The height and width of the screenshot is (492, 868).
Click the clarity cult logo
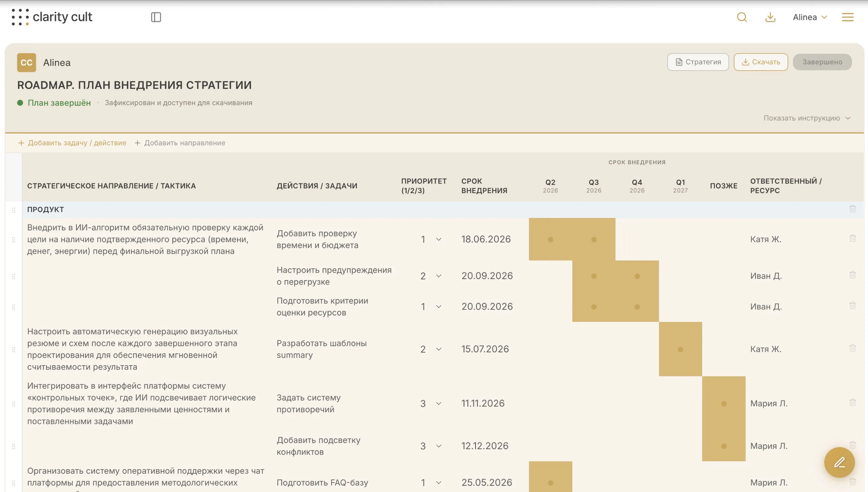click(52, 17)
